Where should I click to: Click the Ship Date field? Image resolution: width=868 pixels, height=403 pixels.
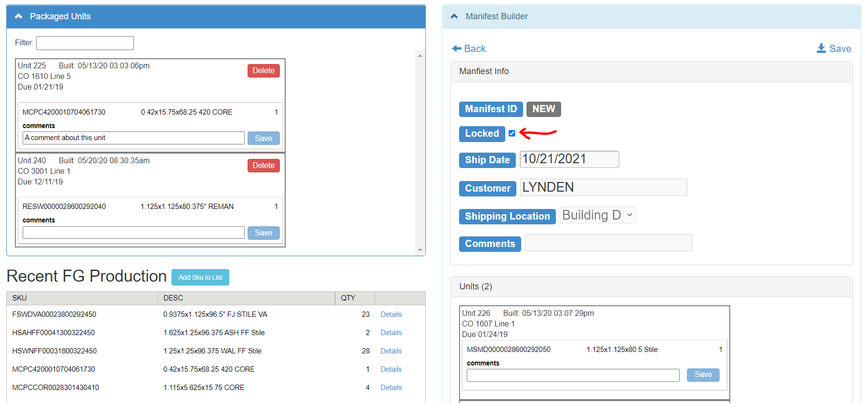(x=569, y=159)
